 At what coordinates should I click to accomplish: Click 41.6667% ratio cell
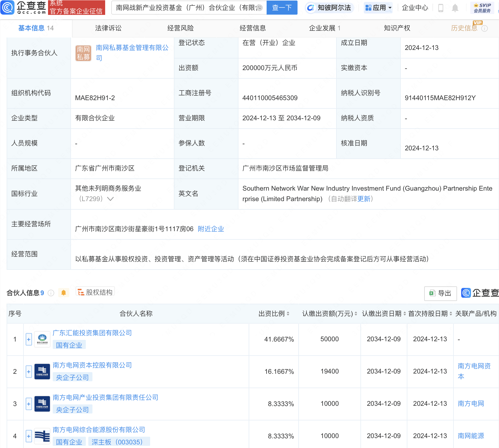[279, 339]
